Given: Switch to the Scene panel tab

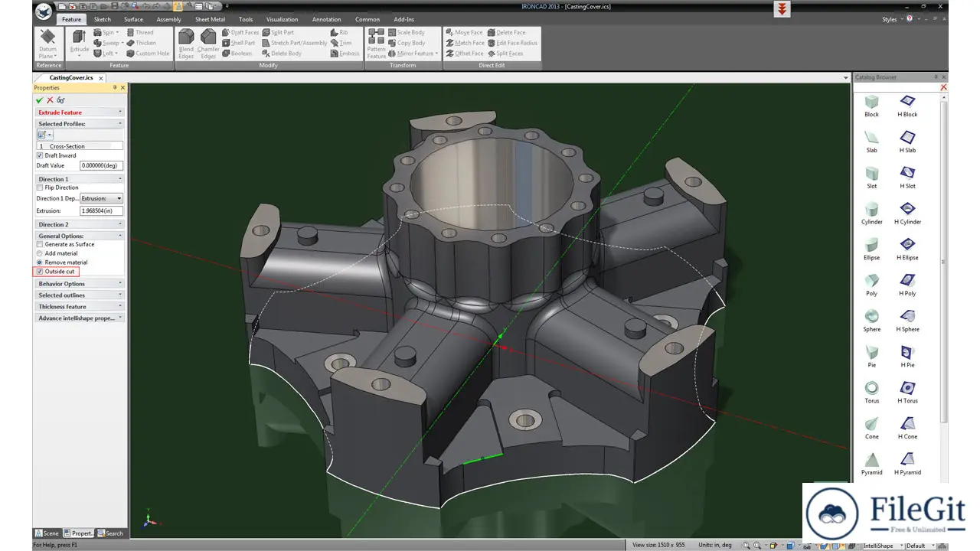Looking at the screenshot, I should coord(47,533).
